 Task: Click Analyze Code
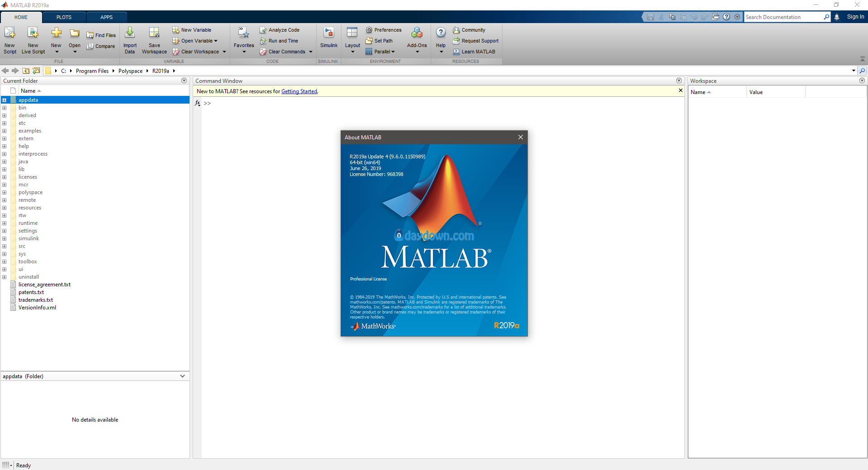tap(280, 30)
